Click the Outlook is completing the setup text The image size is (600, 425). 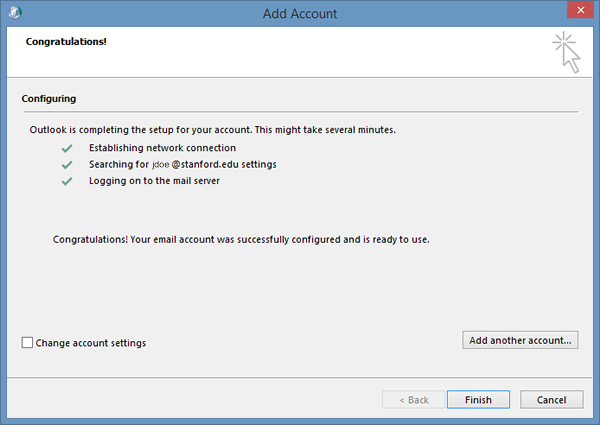[x=214, y=130]
